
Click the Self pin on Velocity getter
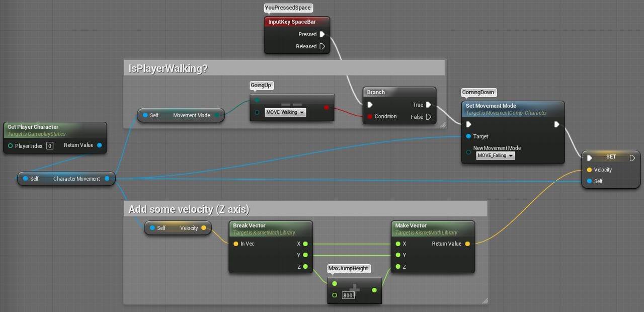152,228
